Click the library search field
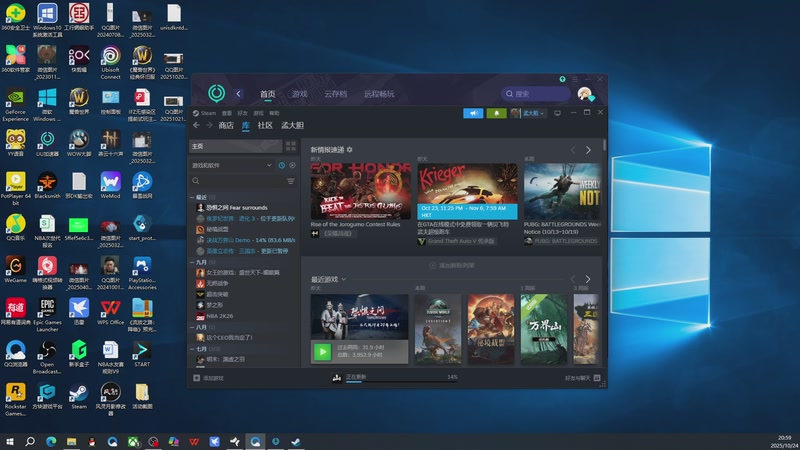The image size is (800, 450). pos(238,181)
